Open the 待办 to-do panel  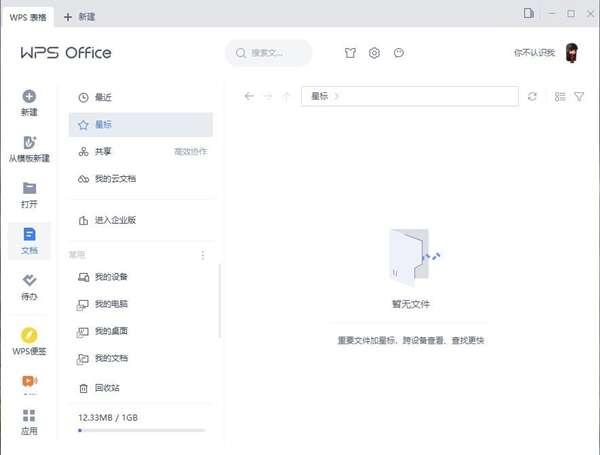coord(29,281)
